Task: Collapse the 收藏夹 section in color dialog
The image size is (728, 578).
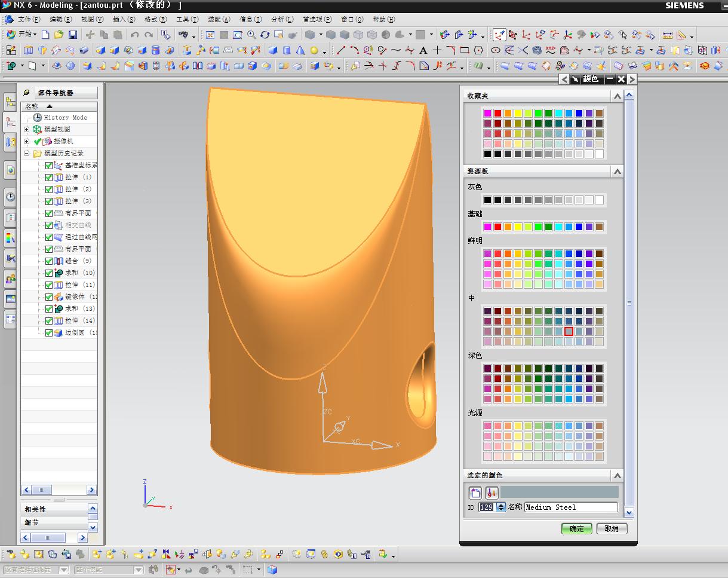Action: 617,96
